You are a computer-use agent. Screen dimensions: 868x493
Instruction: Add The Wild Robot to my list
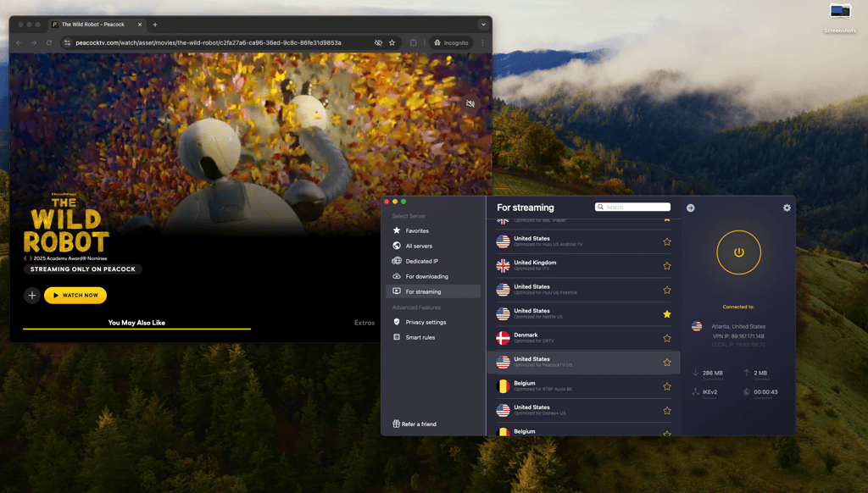32,296
